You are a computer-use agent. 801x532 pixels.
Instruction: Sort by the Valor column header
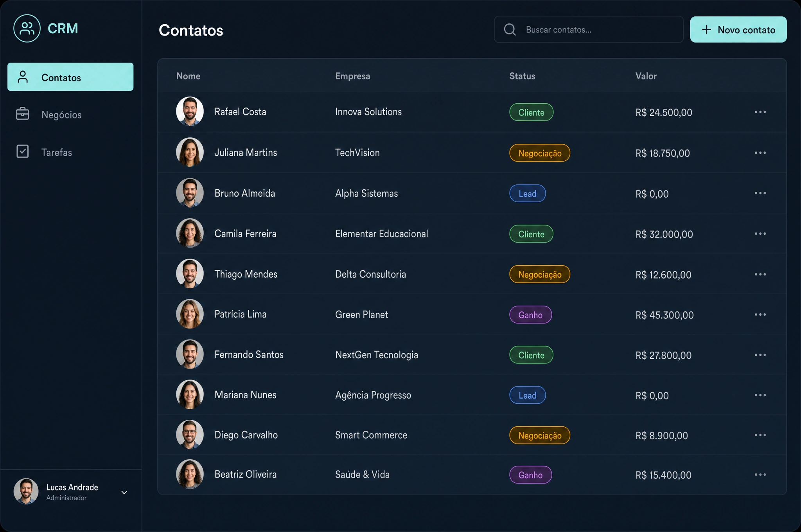pos(646,76)
